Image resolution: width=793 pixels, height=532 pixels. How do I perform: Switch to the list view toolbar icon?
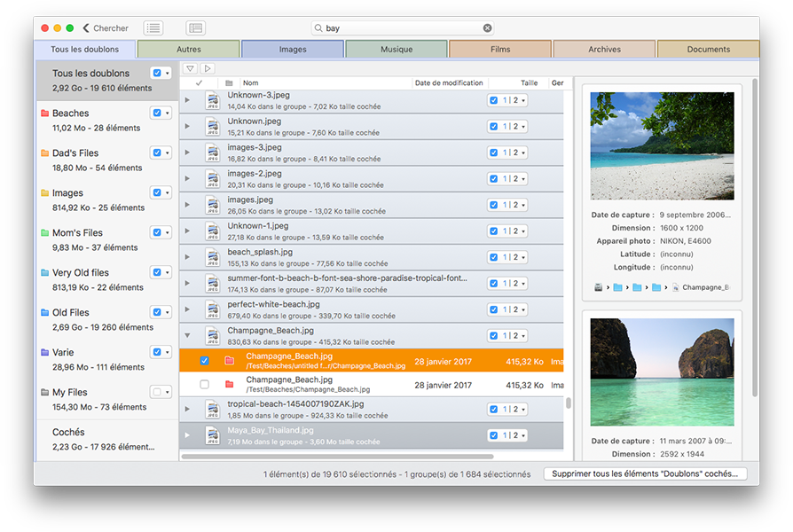click(153, 27)
